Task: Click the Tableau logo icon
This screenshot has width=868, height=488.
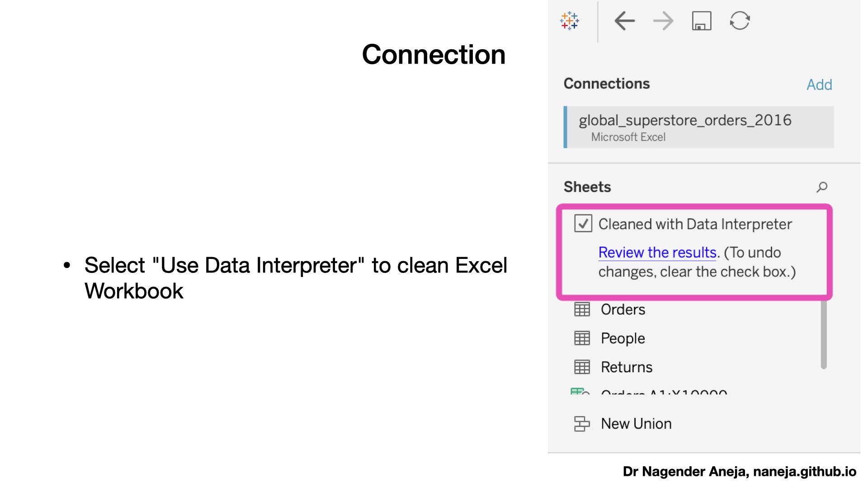Action: click(569, 21)
